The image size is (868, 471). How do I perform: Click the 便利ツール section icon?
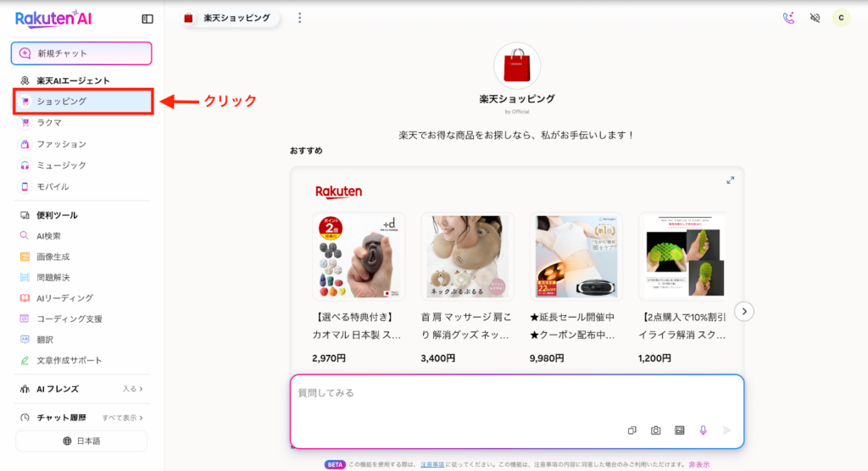pos(25,215)
